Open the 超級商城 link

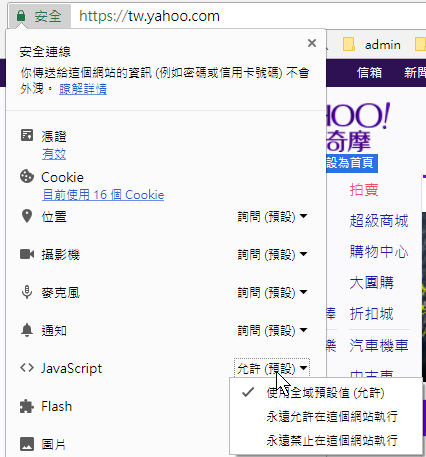(x=379, y=221)
